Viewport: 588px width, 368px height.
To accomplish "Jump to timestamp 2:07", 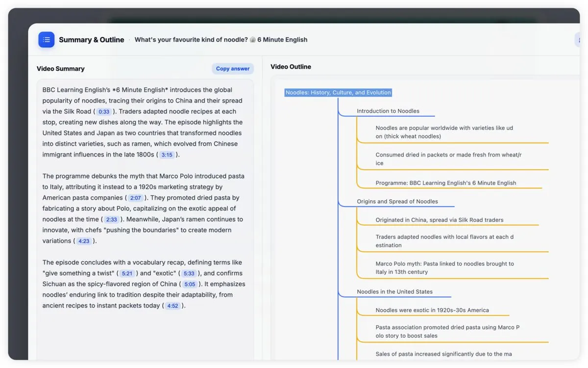I will point(135,198).
